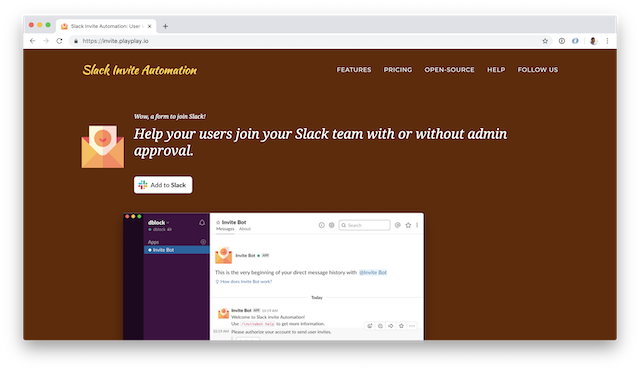Select Invite Bot in the Apps list

(x=177, y=250)
